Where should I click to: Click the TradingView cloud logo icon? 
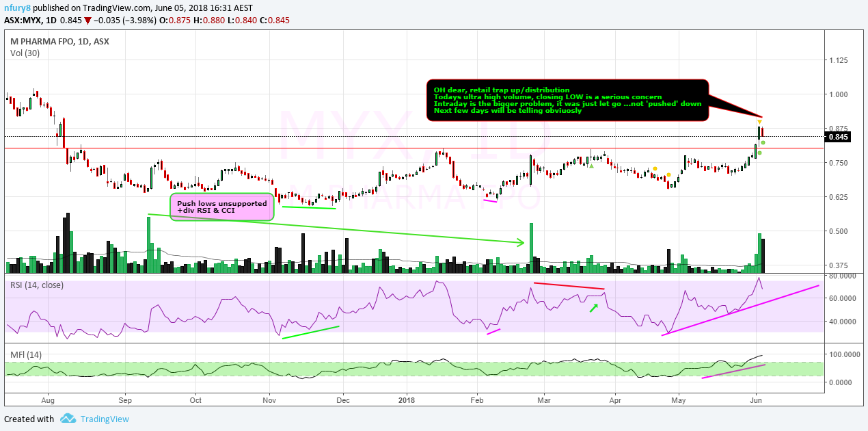click(x=67, y=419)
